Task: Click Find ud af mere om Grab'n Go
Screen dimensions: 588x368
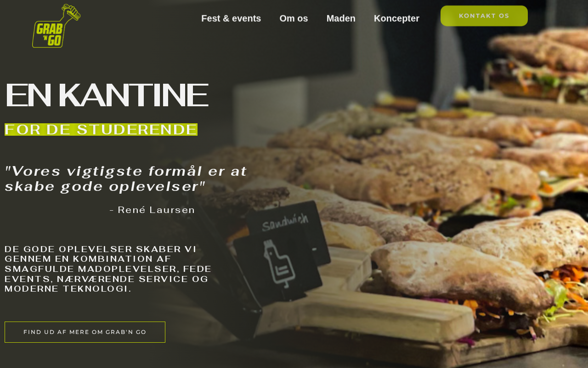Action: [85, 332]
